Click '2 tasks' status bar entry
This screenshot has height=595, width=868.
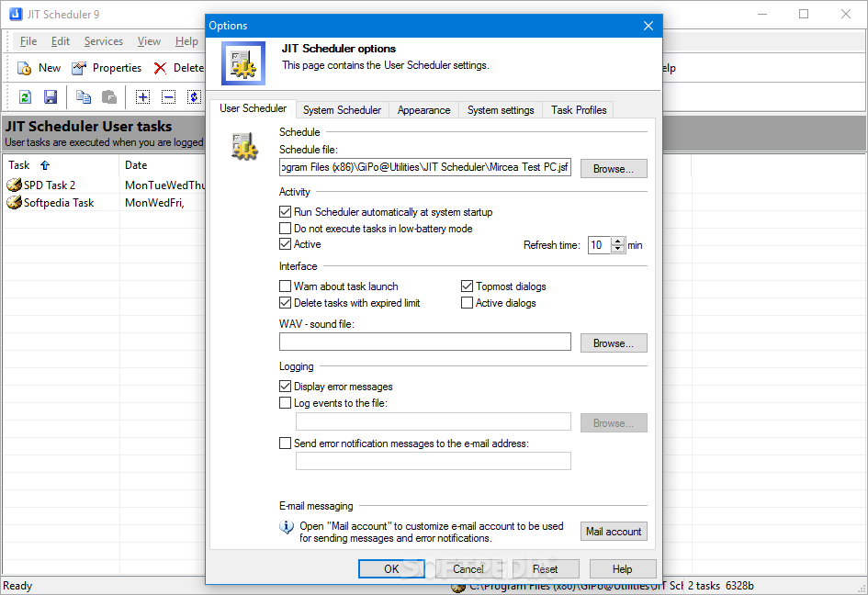tap(704, 586)
